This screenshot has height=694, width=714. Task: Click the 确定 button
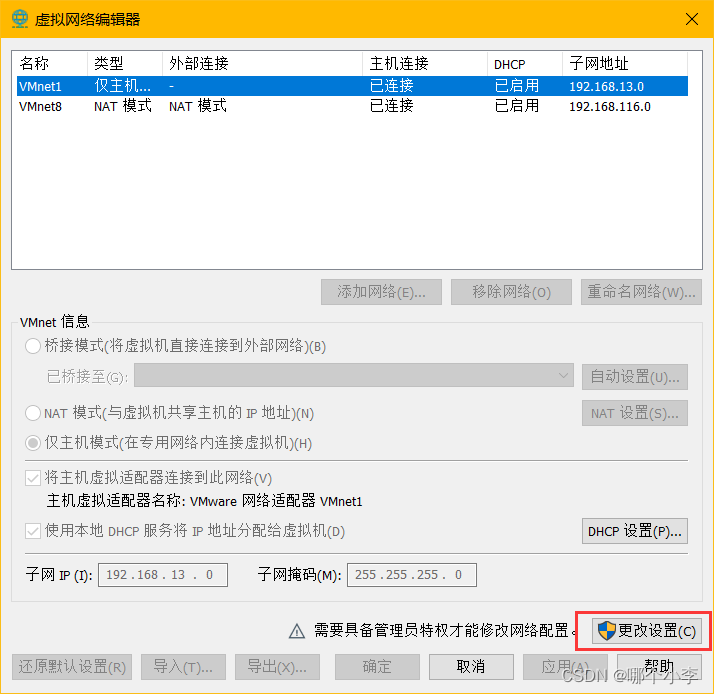(377, 667)
